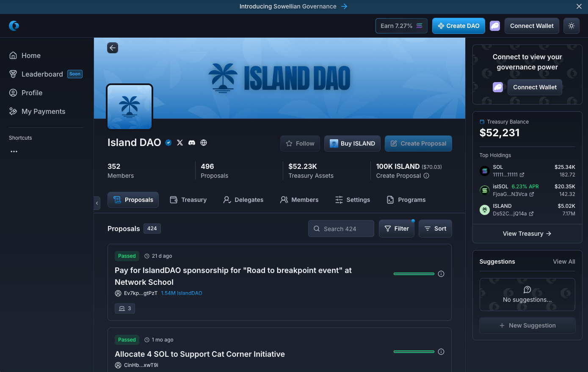The image size is (588, 372).
Task: Follow Island DAO with the star button
Action: (300, 143)
